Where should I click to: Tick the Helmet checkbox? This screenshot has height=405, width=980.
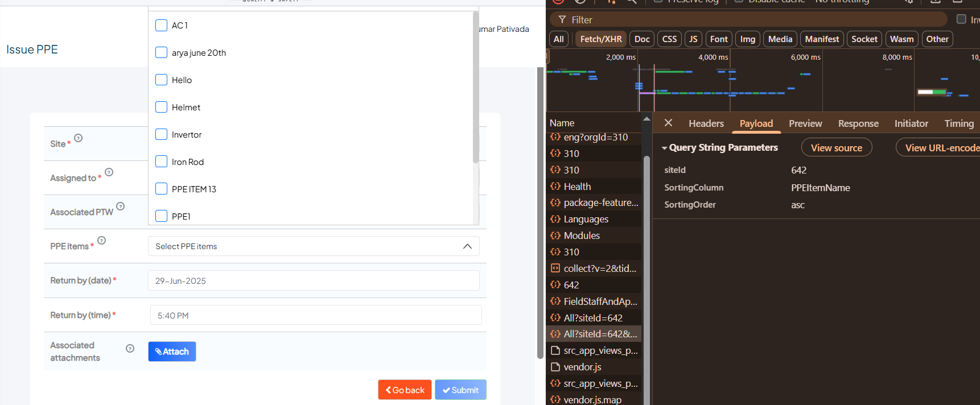click(x=162, y=107)
